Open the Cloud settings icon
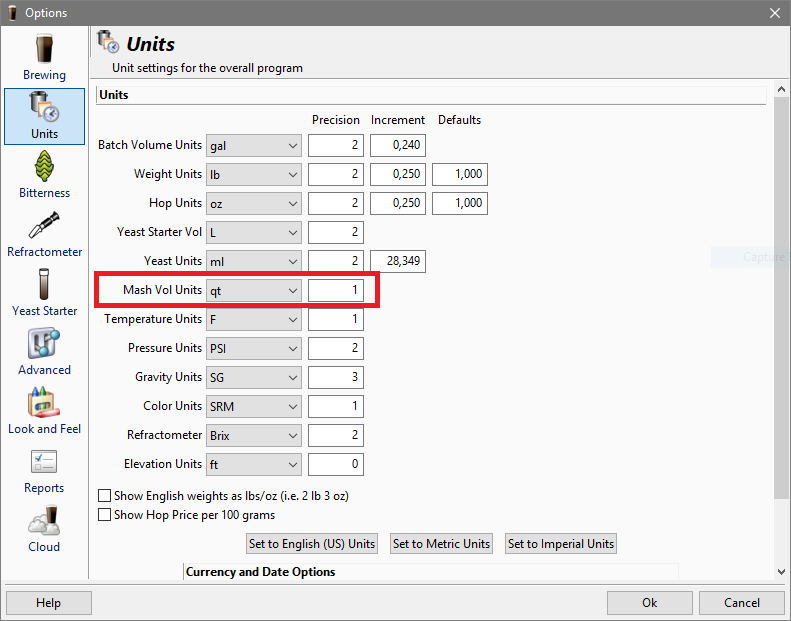The image size is (791, 621). click(x=44, y=521)
